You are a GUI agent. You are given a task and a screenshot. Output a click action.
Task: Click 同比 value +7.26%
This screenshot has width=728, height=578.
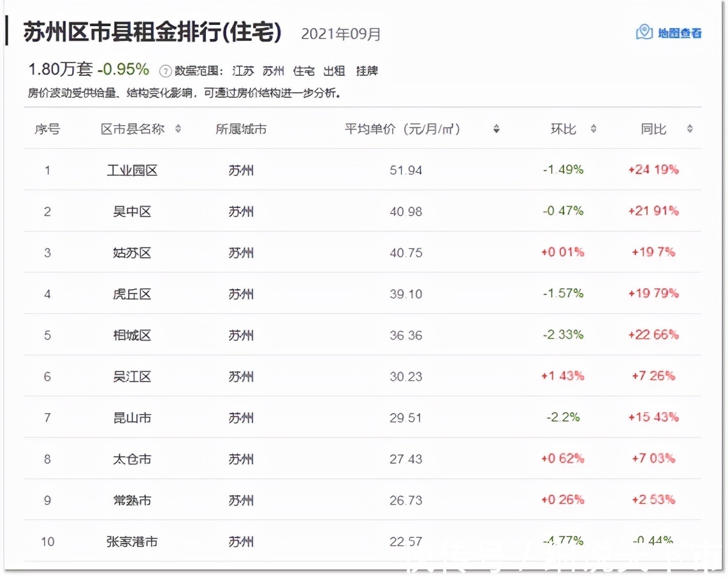point(653,376)
